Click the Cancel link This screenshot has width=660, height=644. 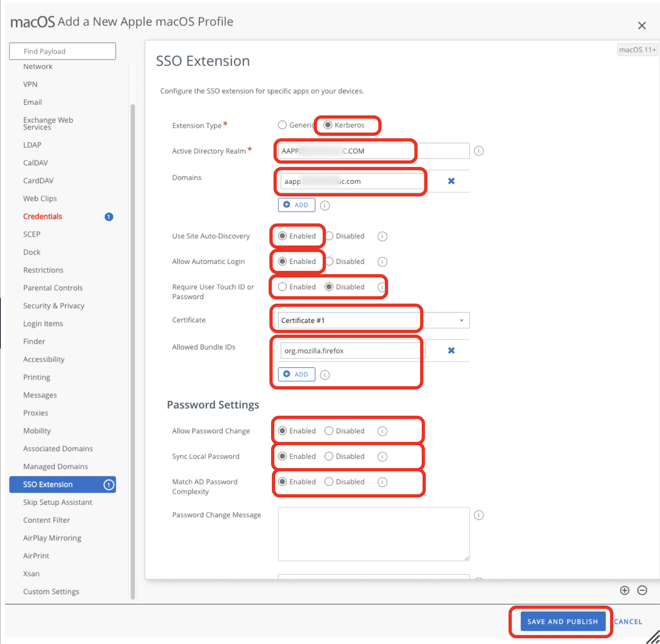[628, 621]
